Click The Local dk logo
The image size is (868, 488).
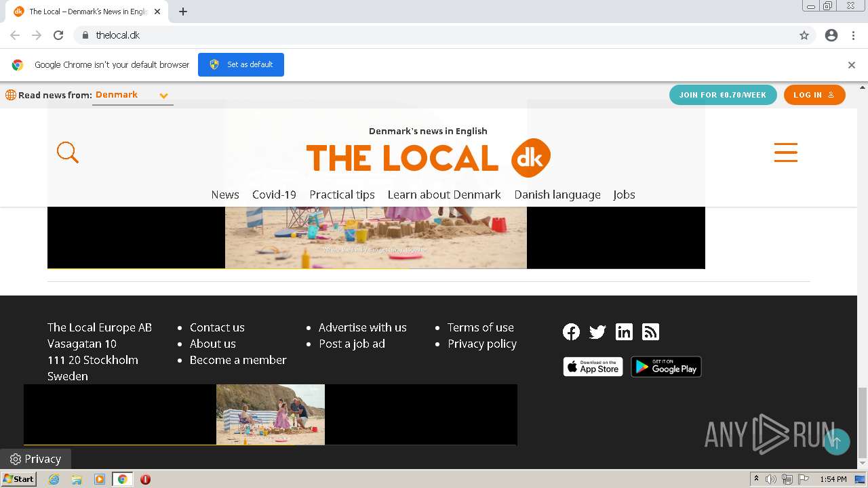[x=428, y=157]
